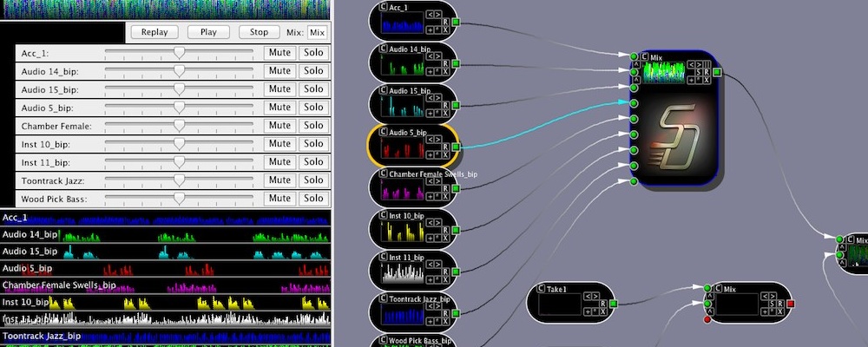868x347 pixels.
Task: Click the previous arrow on the Audio 5_bip node
Action: (430, 139)
